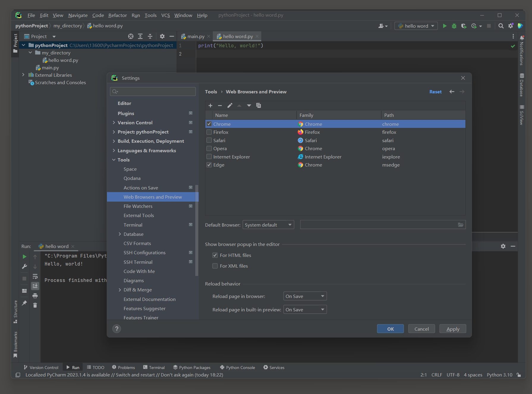Rerun hello word in the Run panel
Image resolution: width=532 pixels, height=394 pixels.
point(24,257)
